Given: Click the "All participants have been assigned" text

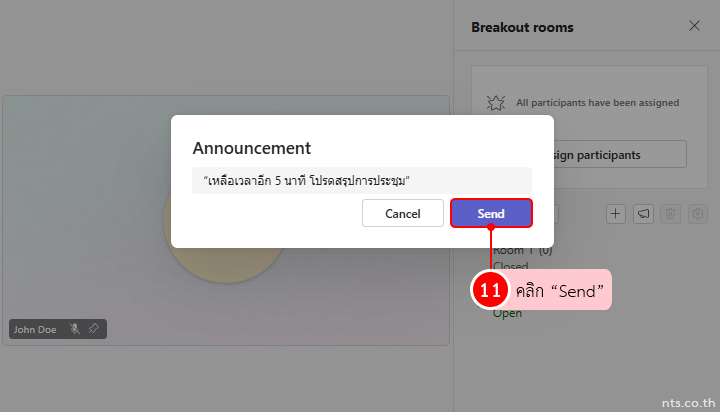Looking at the screenshot, I should 597,102.
